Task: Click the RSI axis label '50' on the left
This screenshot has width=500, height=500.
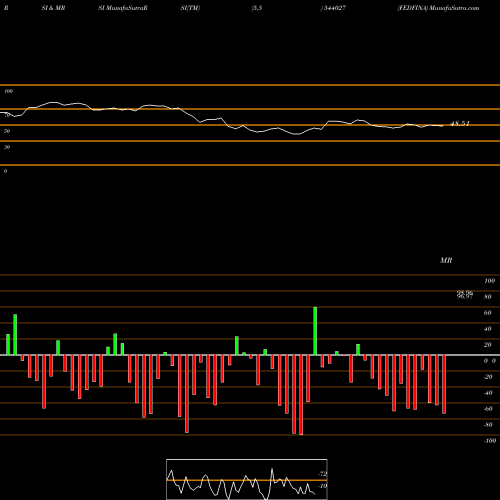Action: (7, 131)
